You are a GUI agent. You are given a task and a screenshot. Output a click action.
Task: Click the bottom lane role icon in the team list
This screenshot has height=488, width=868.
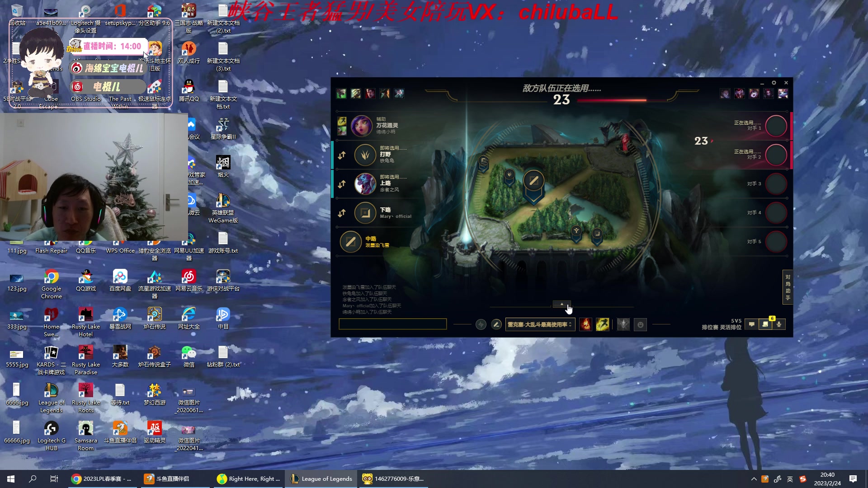(x=365, y=213)
